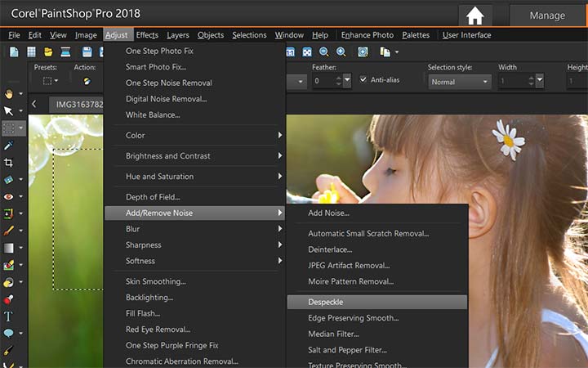Click the fit to window icon
The width and height of the screenshot is (588, 368).
click(x=363, y=52)
